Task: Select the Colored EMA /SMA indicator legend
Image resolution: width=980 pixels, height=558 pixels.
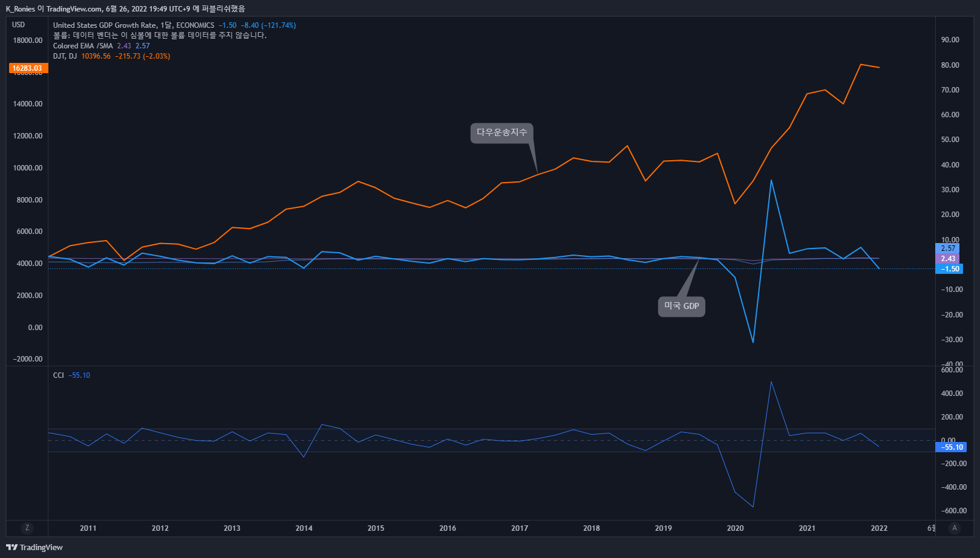Action: point(83,46)
